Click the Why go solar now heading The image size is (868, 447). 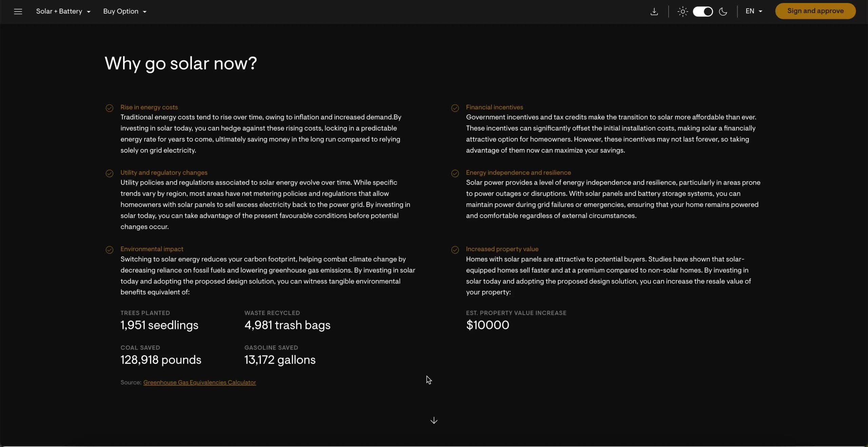coord(181,63)
